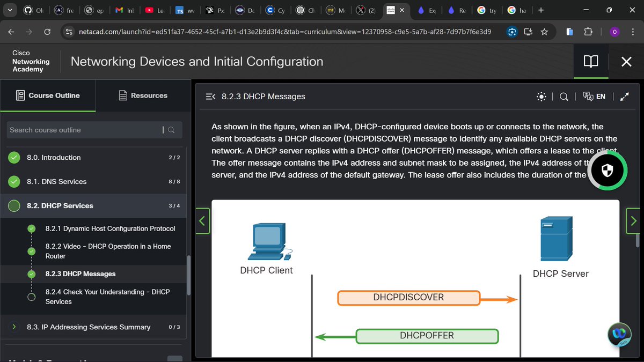Open the Chrome three-dot menu

633,32
